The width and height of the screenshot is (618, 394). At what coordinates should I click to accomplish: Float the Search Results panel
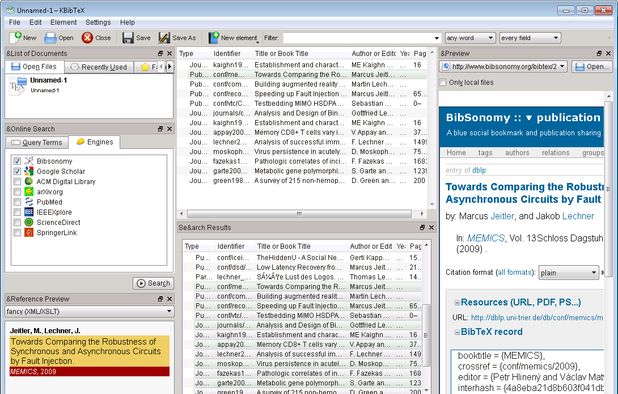pos(422,227)
